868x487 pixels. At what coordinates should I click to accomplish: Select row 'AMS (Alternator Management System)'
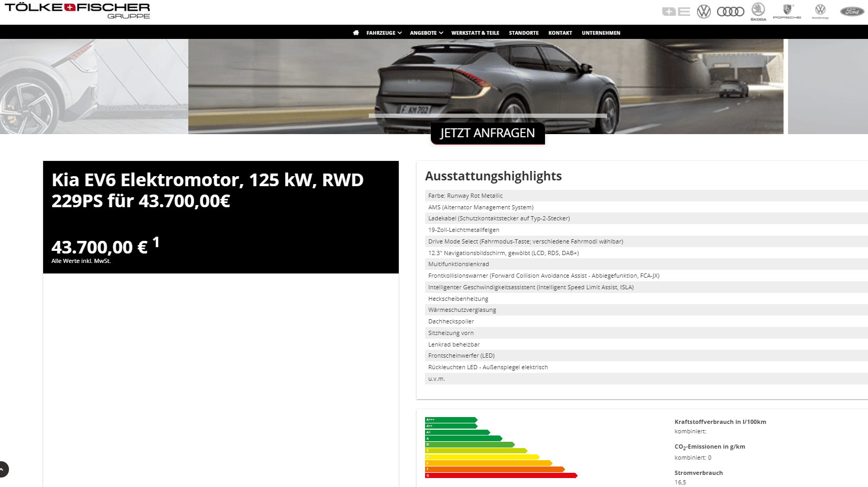point(646,207)
